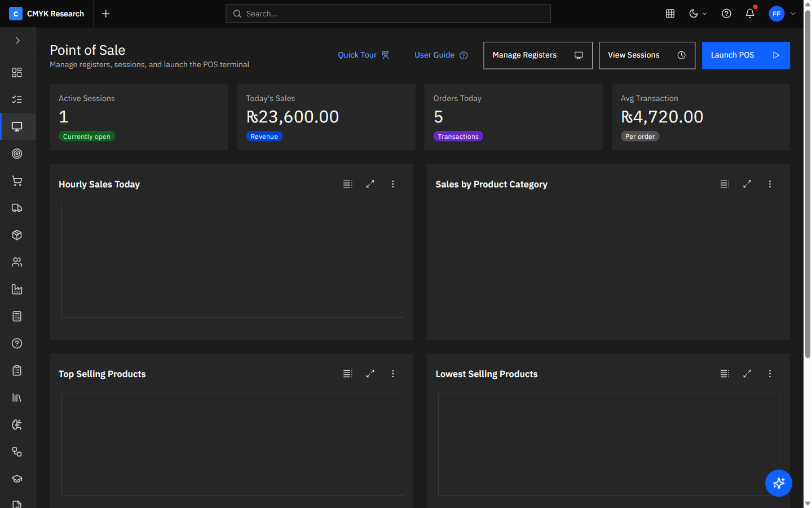Select the Point of Sale monitor sidebar icon
Screen dimensions: 812x508
pyautogui.click(x=17, y=126)
